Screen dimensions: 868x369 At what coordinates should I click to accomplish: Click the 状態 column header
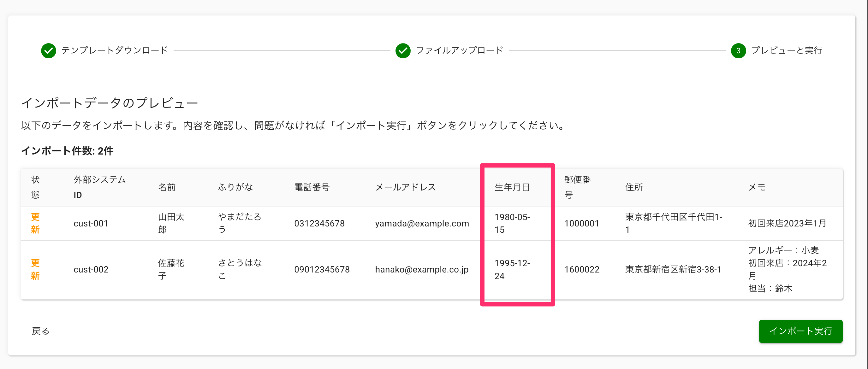(35, 187)
